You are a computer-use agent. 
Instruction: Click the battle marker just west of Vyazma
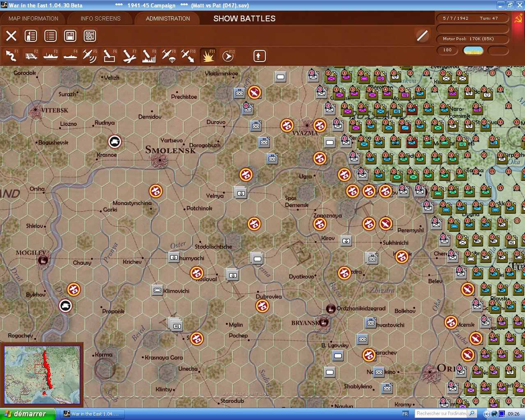[287, 125]
